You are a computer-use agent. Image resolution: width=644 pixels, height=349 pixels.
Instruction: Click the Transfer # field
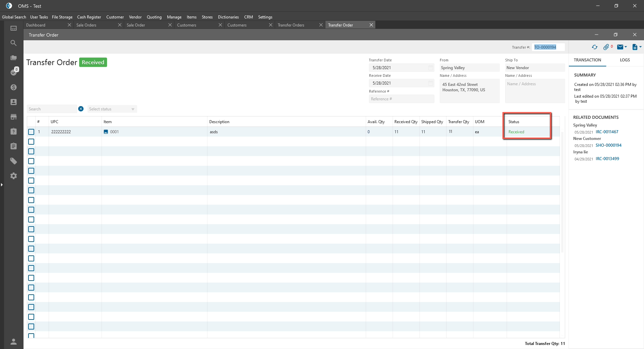tap(548, 47)
